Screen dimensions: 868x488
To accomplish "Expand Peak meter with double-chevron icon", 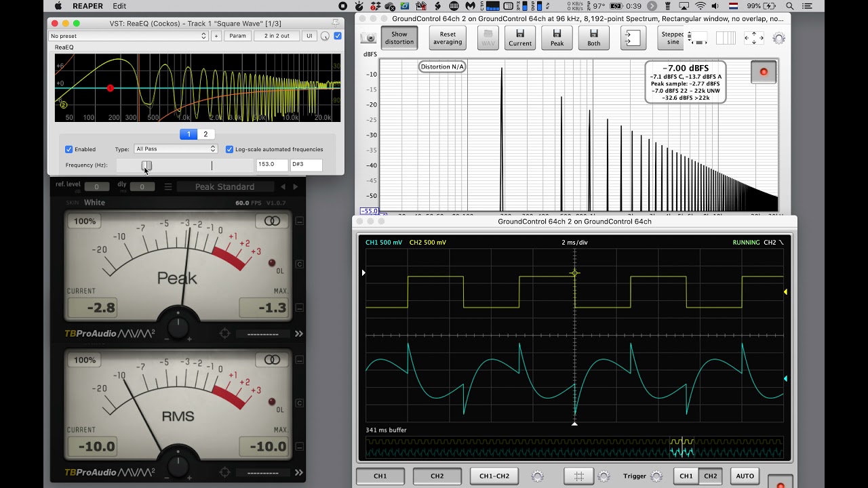I will coord(298,333).
